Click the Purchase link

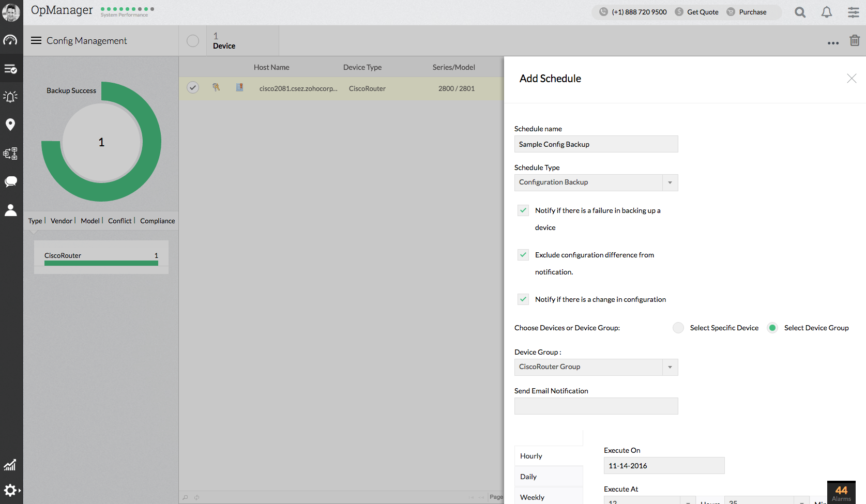(x=753, y=12)
